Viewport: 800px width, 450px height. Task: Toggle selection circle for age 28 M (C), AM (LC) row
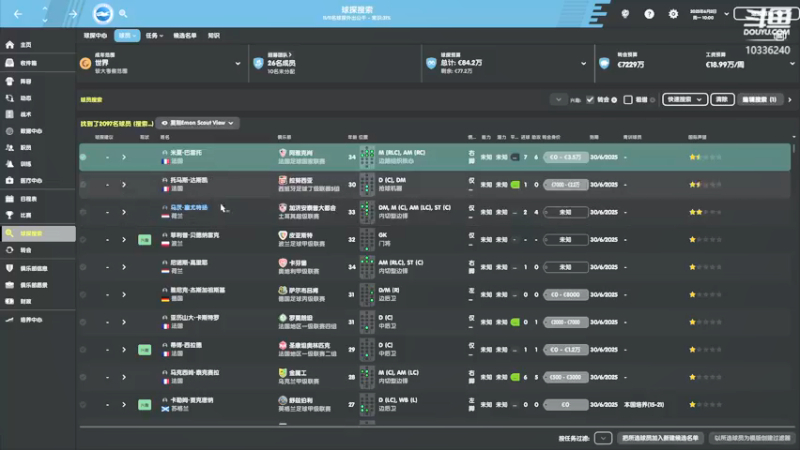[83, 378]
